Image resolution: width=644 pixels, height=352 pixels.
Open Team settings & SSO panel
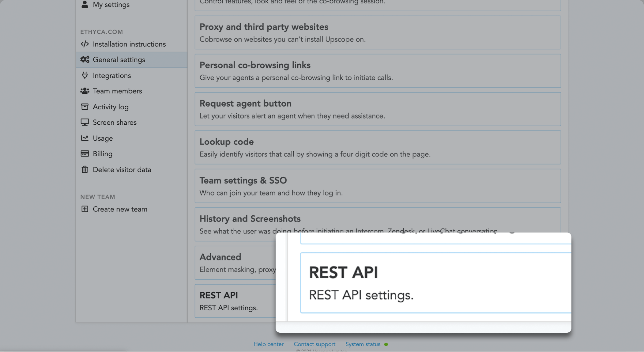tap(378, 186)
